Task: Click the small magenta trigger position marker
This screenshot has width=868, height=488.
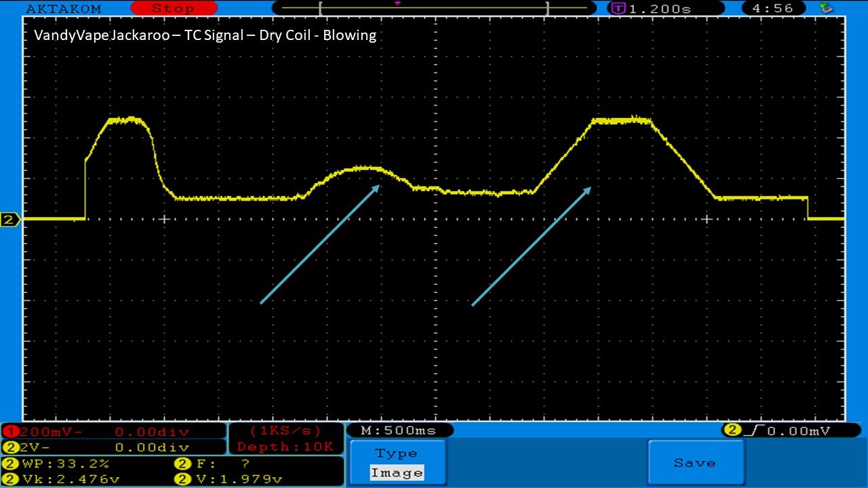Action: 397,3
